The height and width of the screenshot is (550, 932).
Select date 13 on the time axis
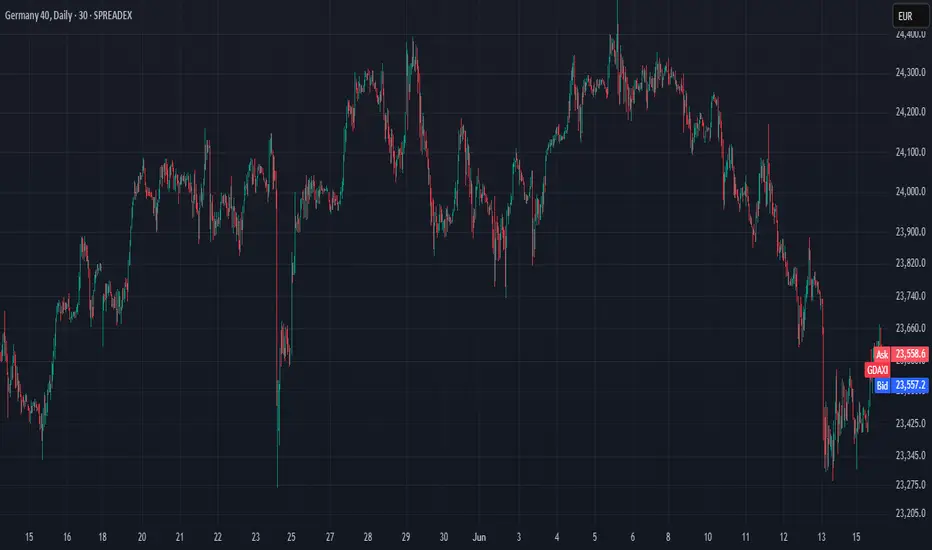coord(821,537)
